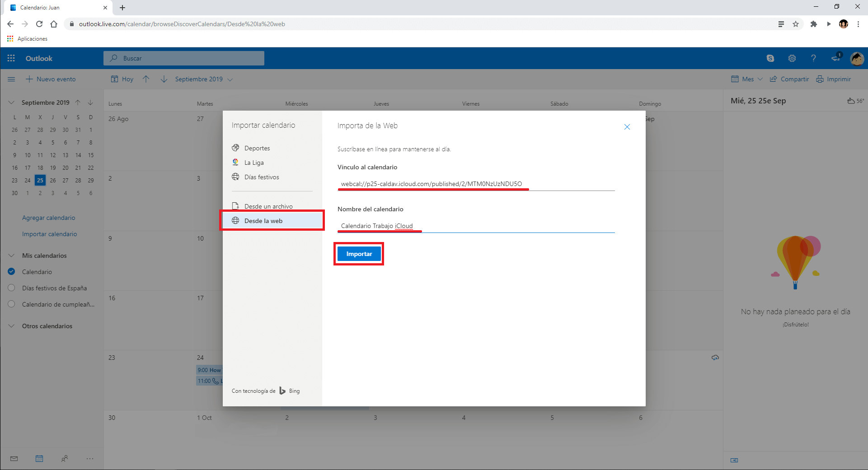Collapse the Otros calendarios section

pos(11,326)
